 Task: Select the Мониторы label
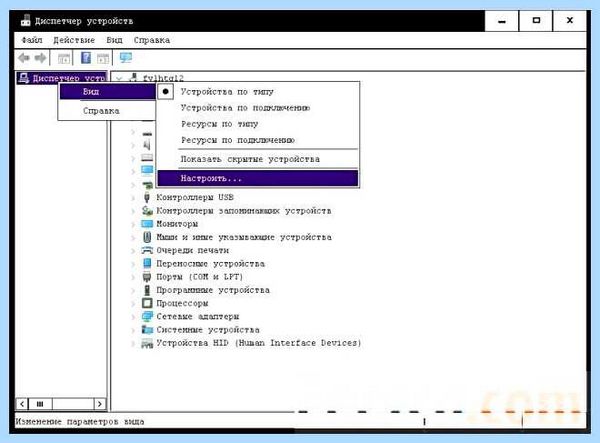(177, 223)
